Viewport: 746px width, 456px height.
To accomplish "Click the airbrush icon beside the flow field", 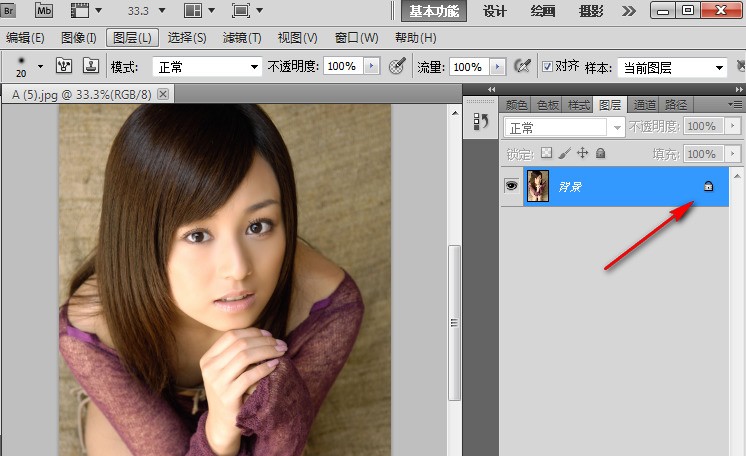I will coord(521,66).
